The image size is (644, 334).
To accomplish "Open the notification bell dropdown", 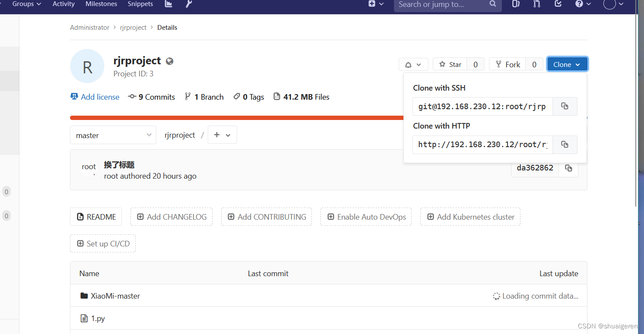I will 413,64.
